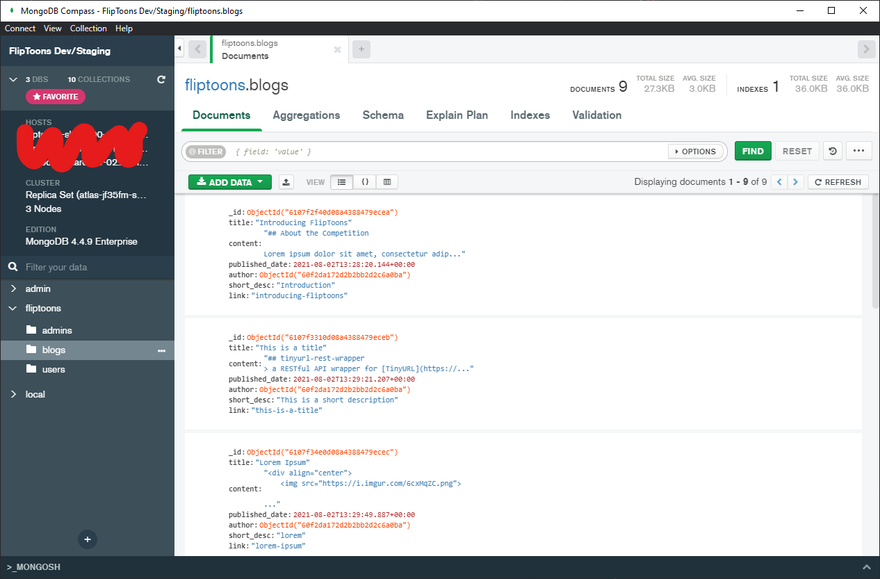Expand query Options panel

(694, 151)
